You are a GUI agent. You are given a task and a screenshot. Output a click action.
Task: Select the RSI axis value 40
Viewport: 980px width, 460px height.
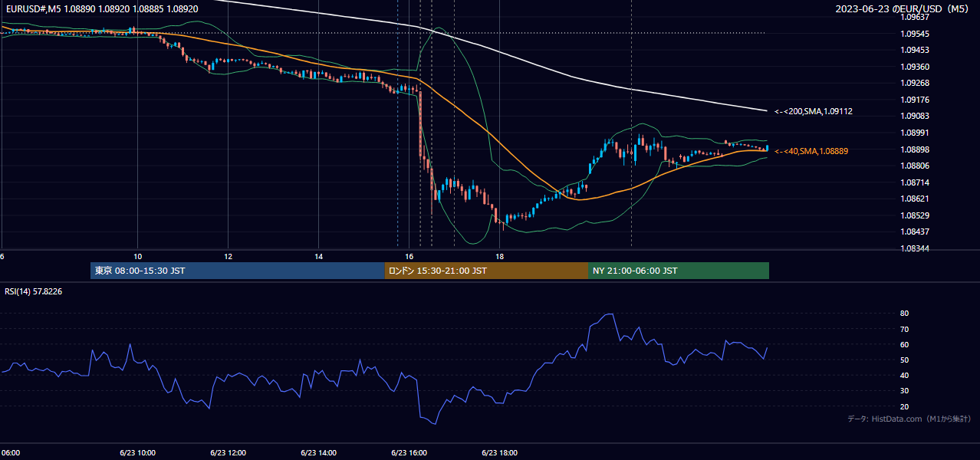point(905,375)
